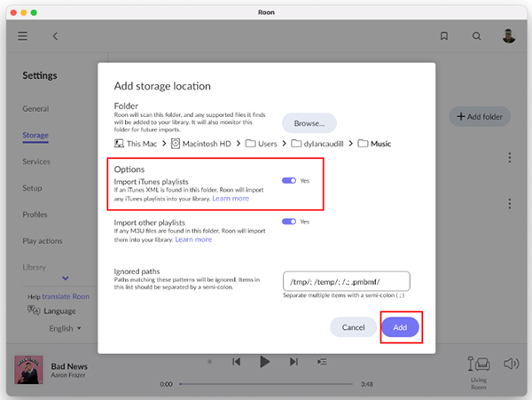The width and height of the screenshot is (532, 400).
Task: Click the Aaron Frazer artist name
Action: pyautogui.click(x=68, y=375)
